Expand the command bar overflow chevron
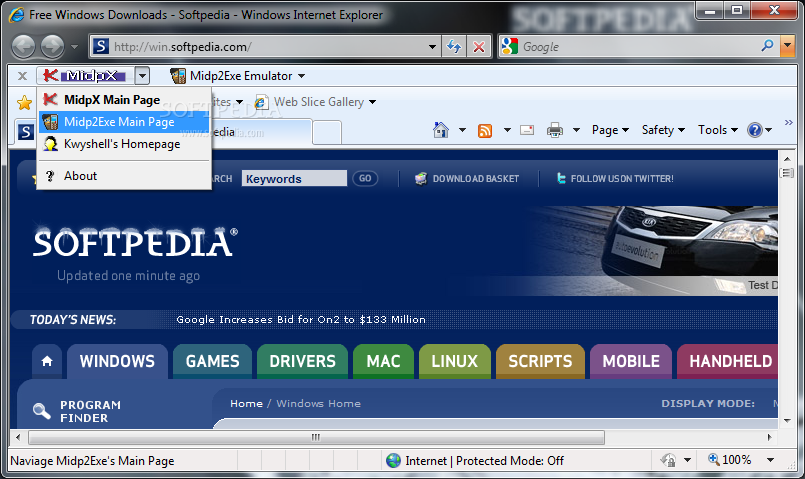The width and height of the screenshot is (805, 479). pos(789,122)
